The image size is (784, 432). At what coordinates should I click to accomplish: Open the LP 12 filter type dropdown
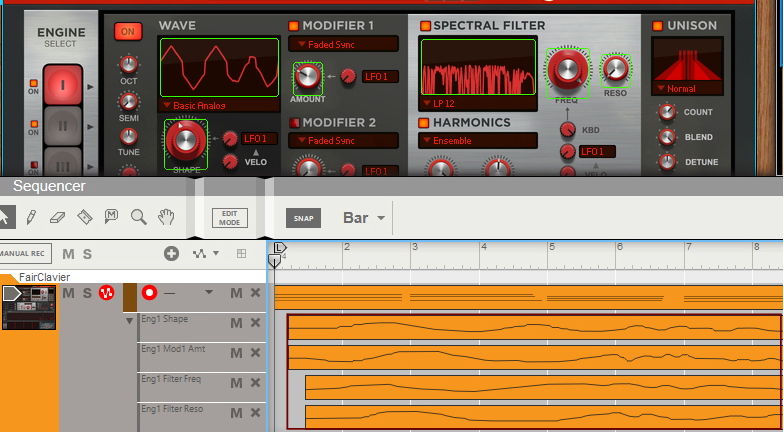point(478,103)
